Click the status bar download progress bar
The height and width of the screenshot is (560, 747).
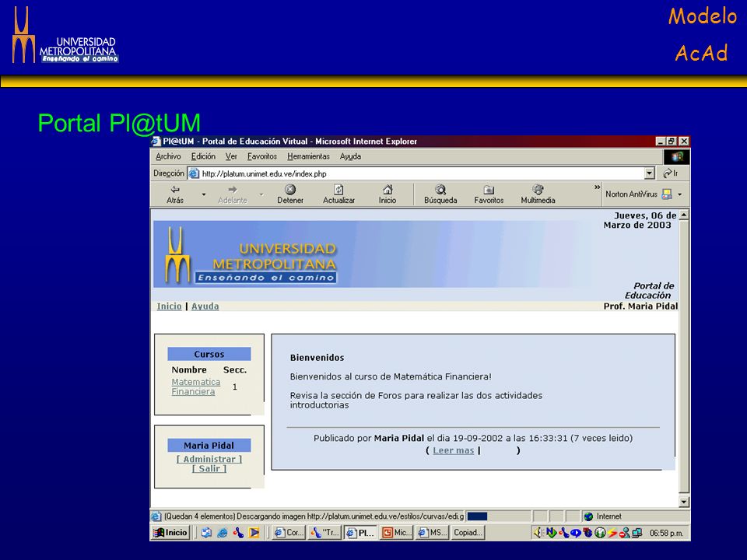point(498,516)
